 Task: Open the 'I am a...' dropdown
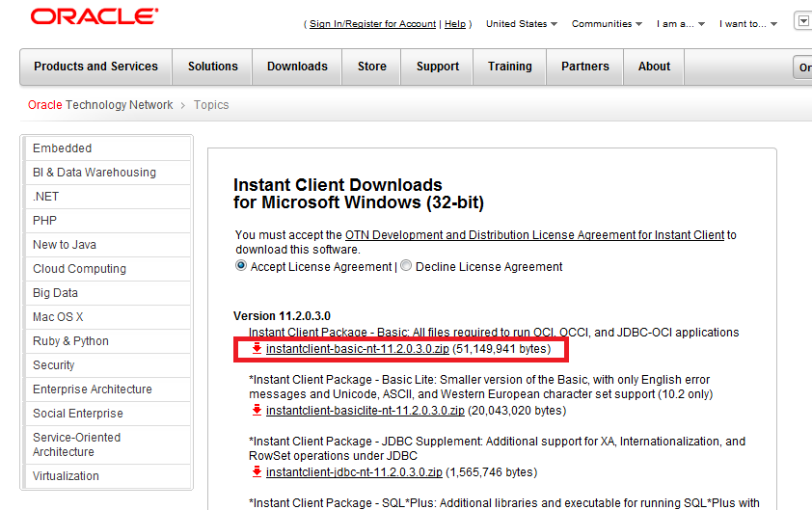(x=681, y=24)
